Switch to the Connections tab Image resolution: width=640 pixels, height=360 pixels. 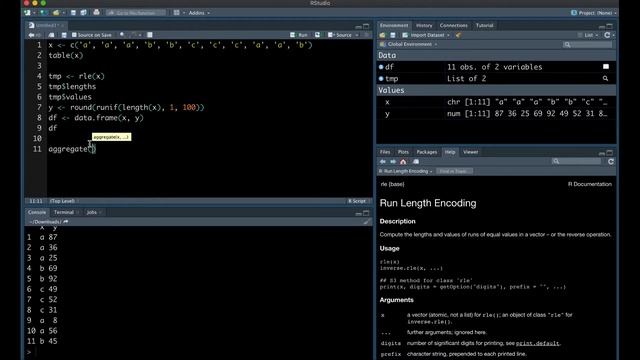point(453,25)
